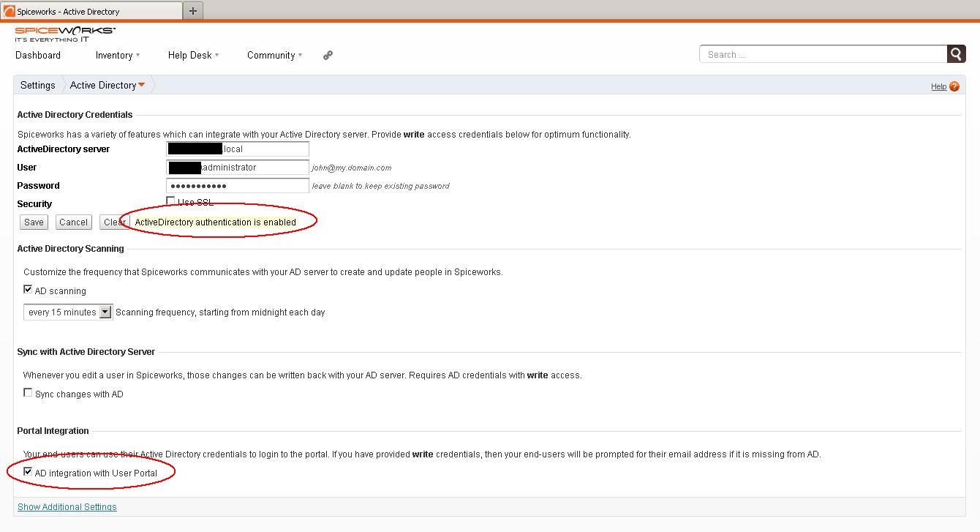This screenshot has height=532, width=980.
Task: Click the Cancel button
Action: 73,222
